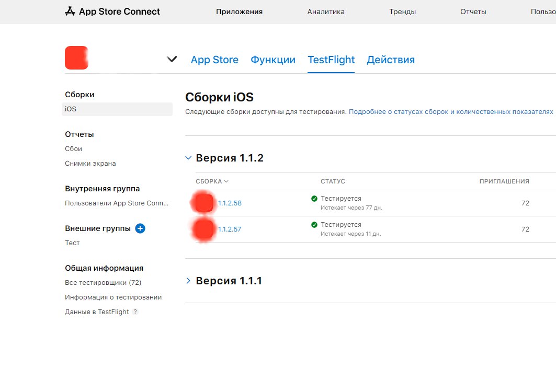Go to Аналитика in the top bar
Viewport: 556px width, 392px height.
click(326, 11)
